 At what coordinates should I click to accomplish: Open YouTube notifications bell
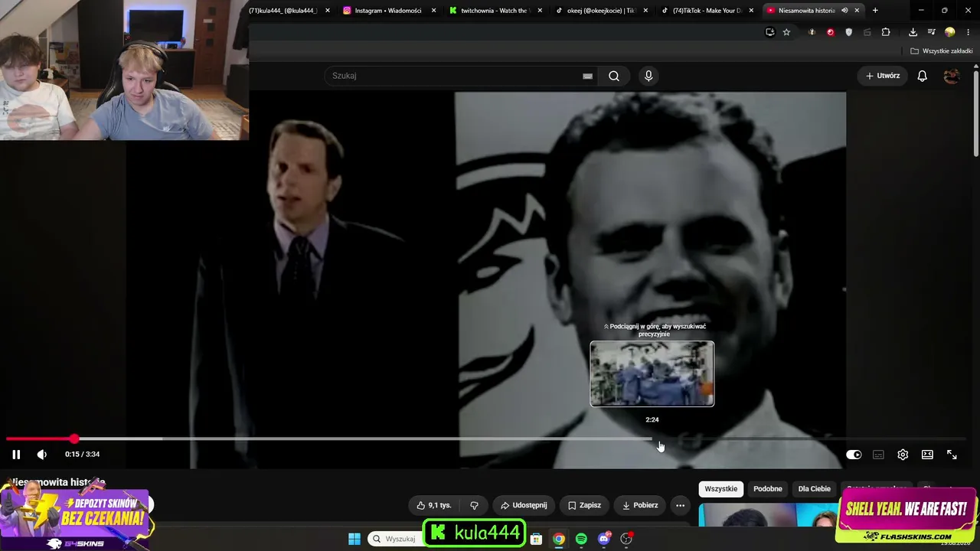tap(923, 76)
